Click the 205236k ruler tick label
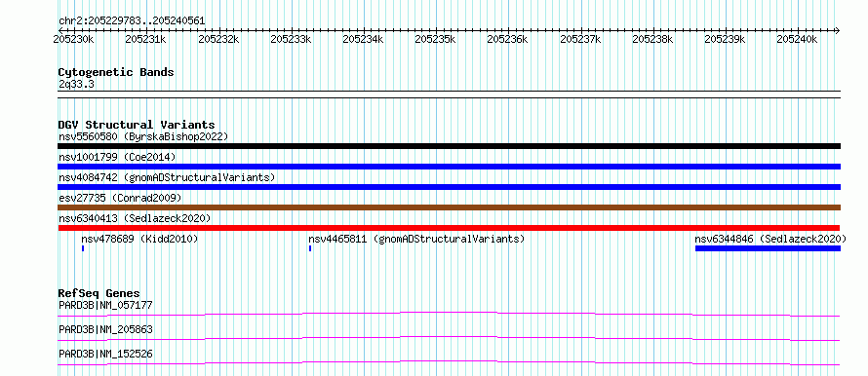Screen dimensions: 868x376 pyautogui.click(x=507, y=39)
